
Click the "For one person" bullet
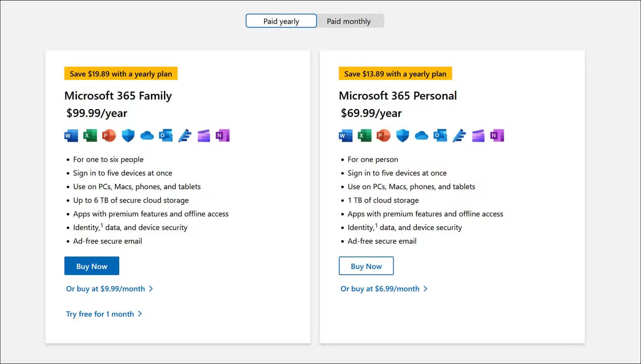[x=373, y=159]
